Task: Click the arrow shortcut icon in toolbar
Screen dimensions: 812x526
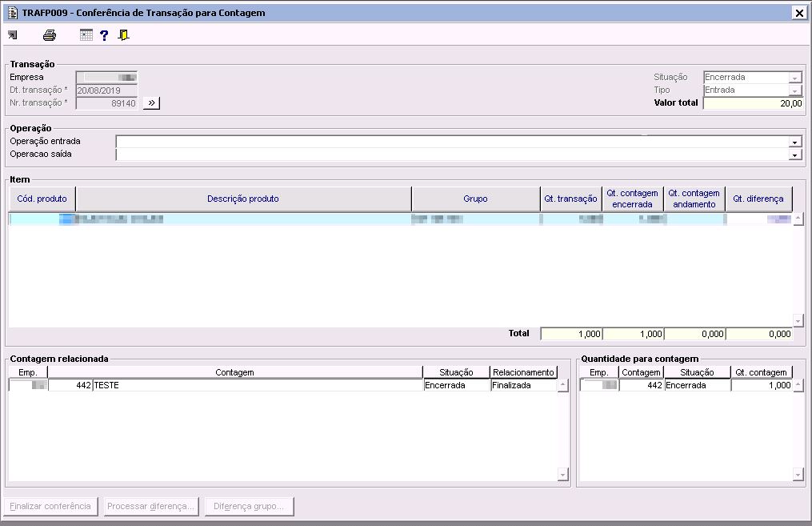Action: 13,35
